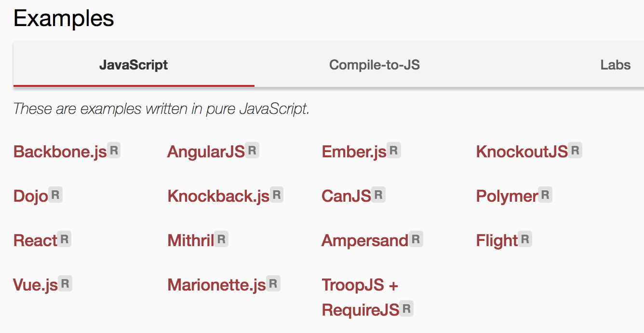This screenshot has height=333, width=644.
Task: Open the React example link
Action: [x=36, y=240]
